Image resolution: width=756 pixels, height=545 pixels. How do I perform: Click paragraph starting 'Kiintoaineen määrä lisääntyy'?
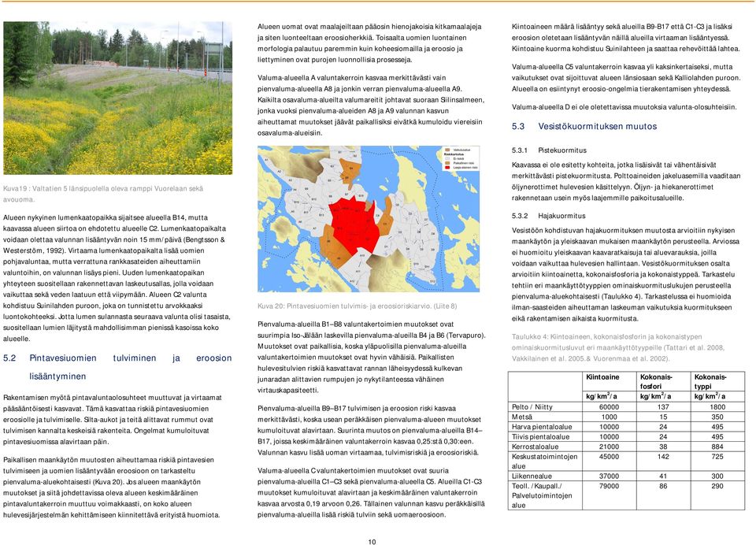click(x=625, y=38)
